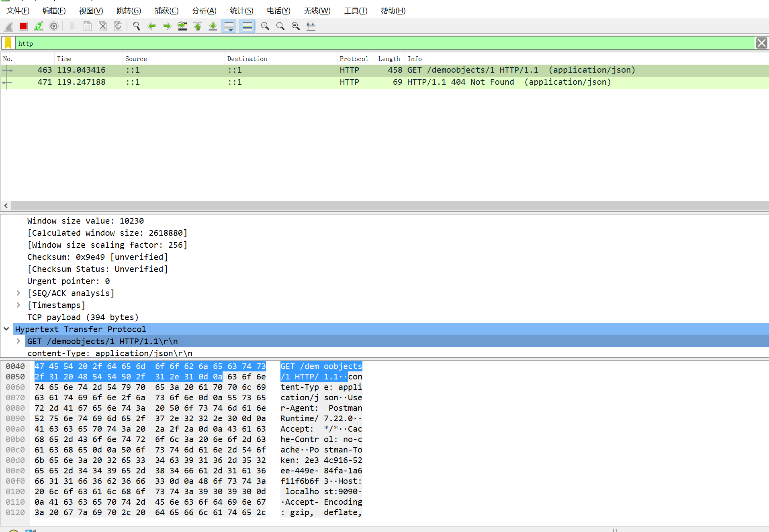
Task: Select the Stop capture red square icon
Action: pyautogui.click(x=23, y=26)
